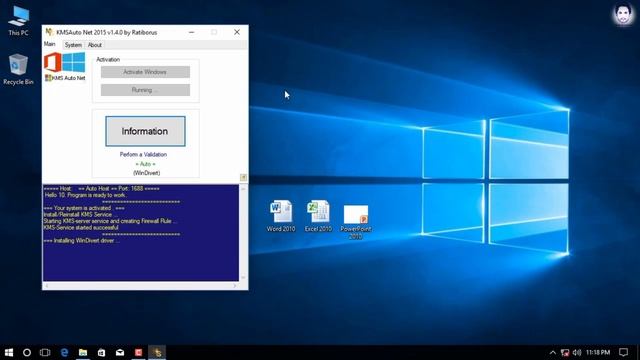This screenshot has width=640, height=360.
Task: Select the KMSAuto taskbar button
Action: [x=157, y=352]
